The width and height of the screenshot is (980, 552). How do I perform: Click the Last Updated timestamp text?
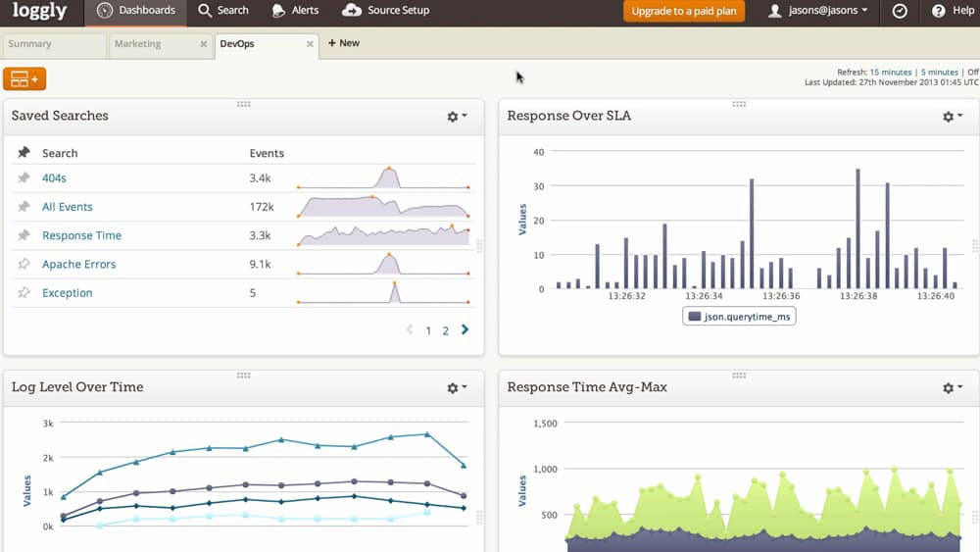(x=891, y=82)
